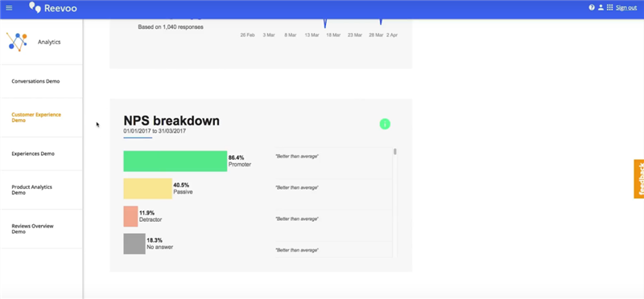Sign out of the account
The width and height of the screenshot is (644, 299).
(x=626, y=7)
